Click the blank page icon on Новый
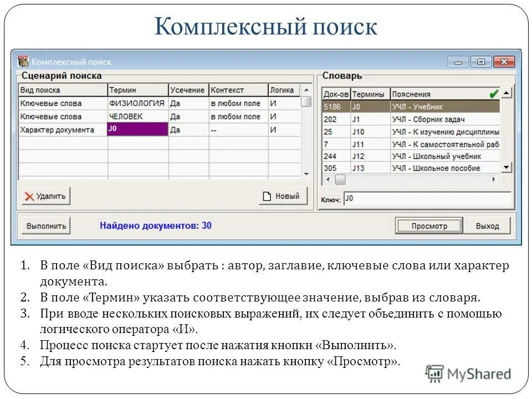 pos(267,196)
